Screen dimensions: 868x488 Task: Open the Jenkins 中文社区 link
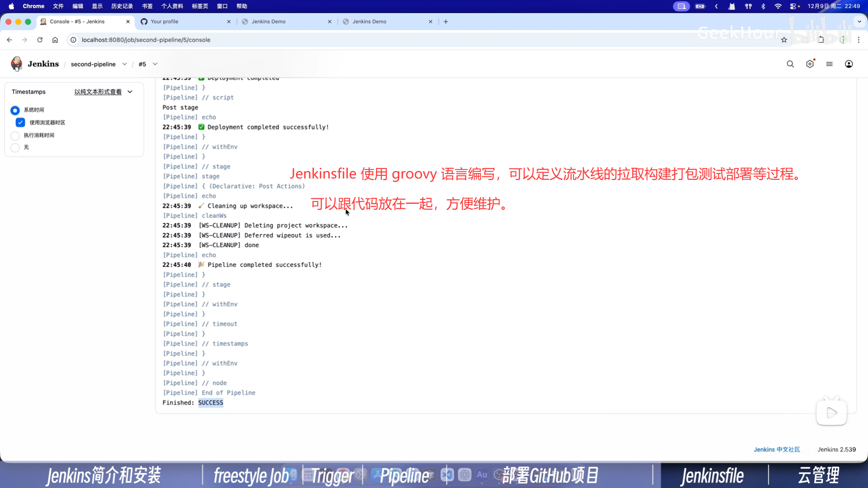pos(776,449)
